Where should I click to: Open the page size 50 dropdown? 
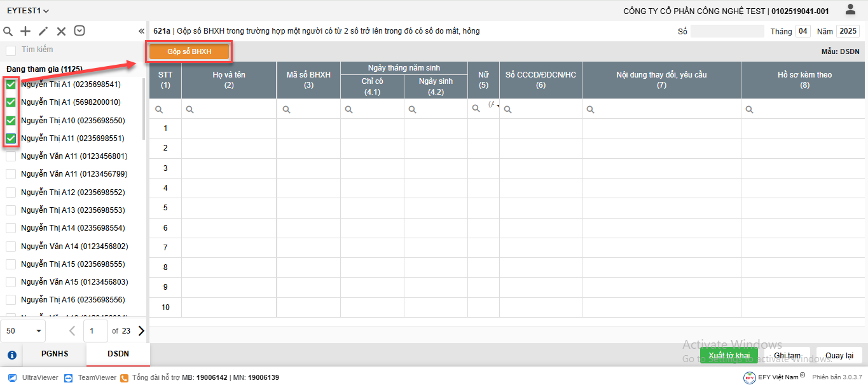pyautogui.click(x=24, y=331)
